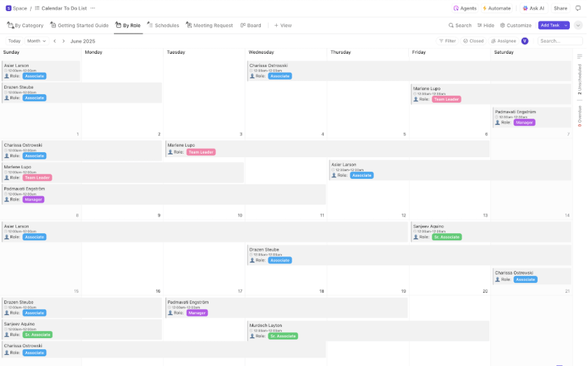Launch Ask AI assistant

[x=533, y=8]
